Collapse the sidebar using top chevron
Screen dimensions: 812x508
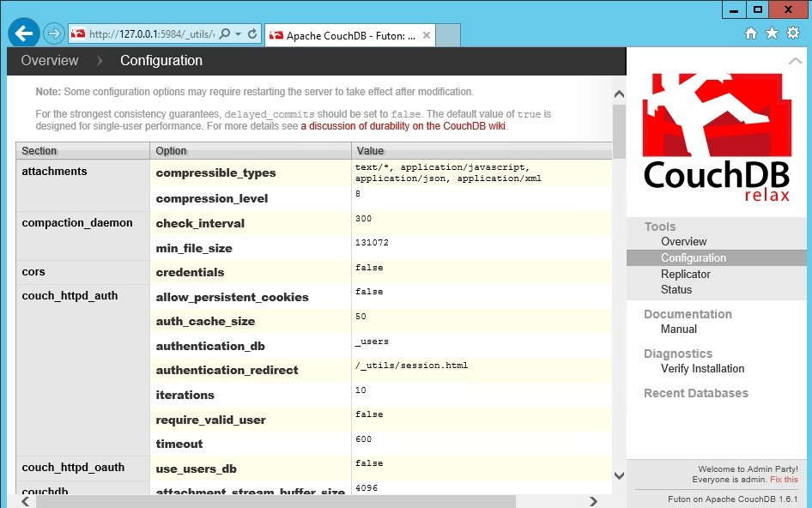tap(795, 61)
